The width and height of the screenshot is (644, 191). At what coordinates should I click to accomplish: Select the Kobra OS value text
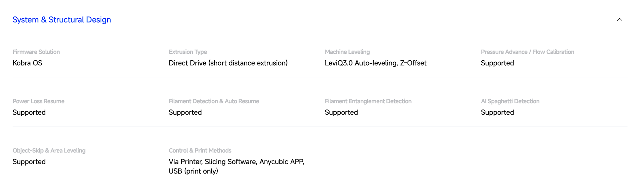[28, 63]
